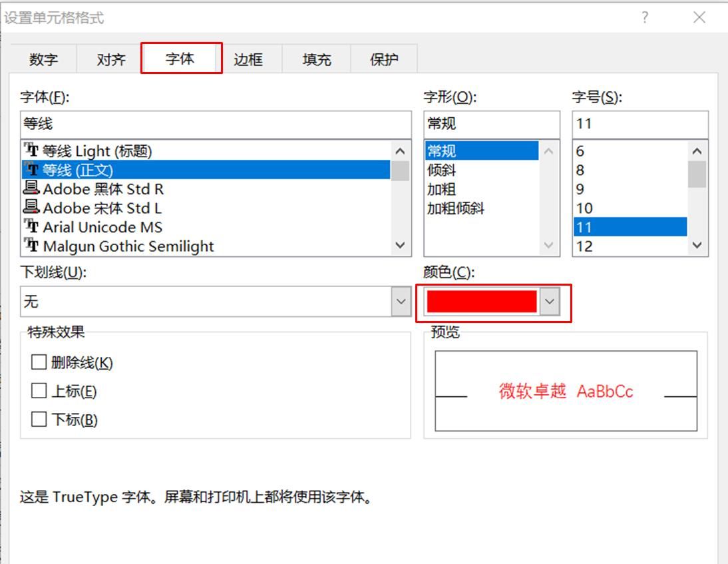Open the 下划线 underline dropdown

click(400, 302)
